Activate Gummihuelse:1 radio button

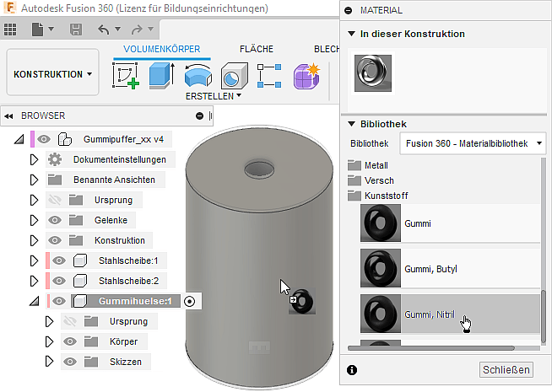tap(190, 301)
